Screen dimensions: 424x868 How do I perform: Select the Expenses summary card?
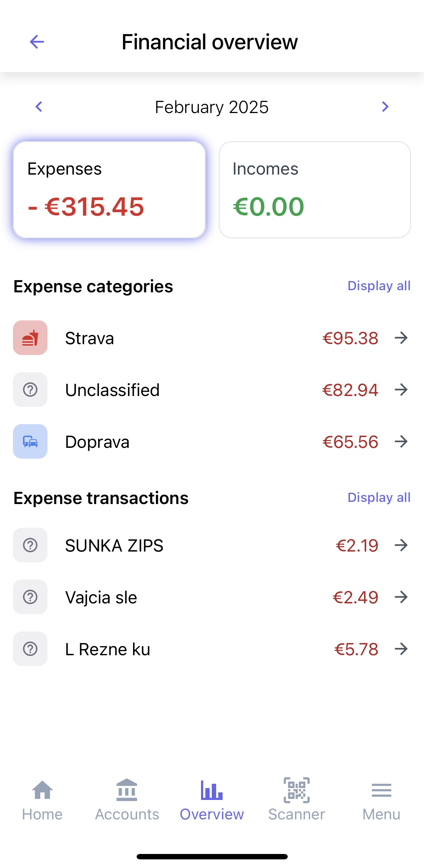pos(109,190)
